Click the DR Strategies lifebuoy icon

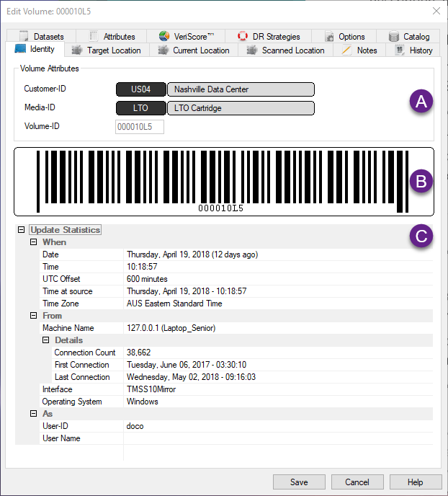click(243, 36)
